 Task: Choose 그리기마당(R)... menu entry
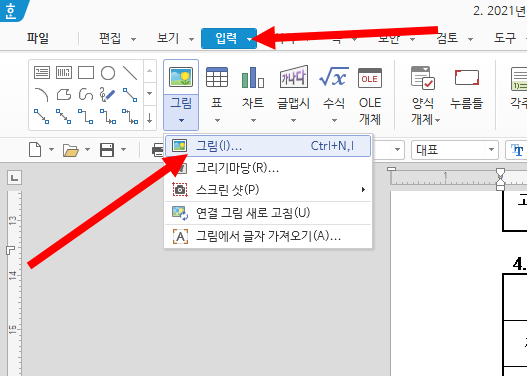[x=268, y=168]
